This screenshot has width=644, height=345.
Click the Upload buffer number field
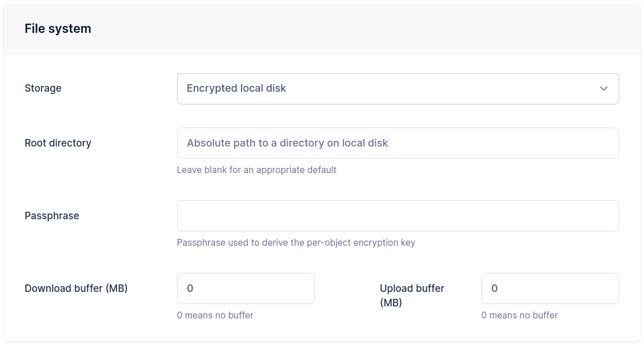(x=550, y=288)
